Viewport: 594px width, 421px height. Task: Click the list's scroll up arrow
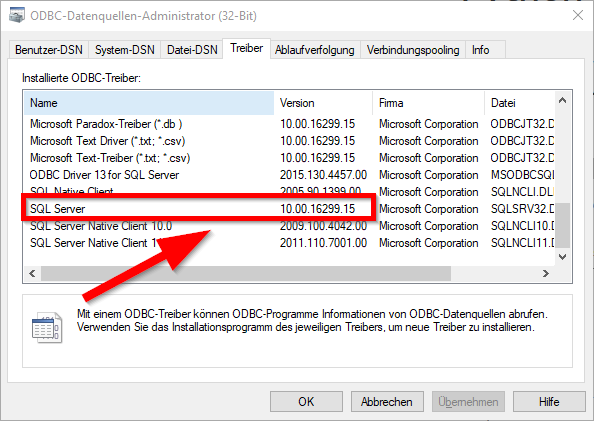[563, 100]
